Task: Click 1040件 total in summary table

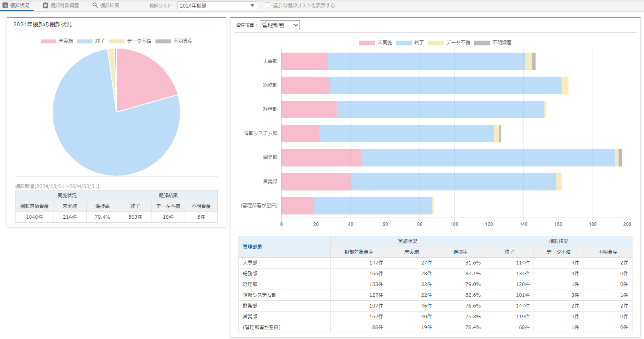Action: (34, 217)
